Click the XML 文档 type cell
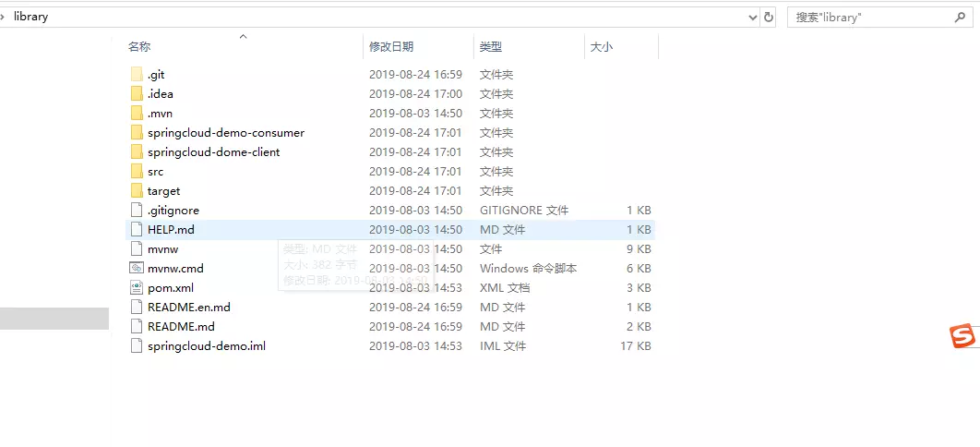 505,287
